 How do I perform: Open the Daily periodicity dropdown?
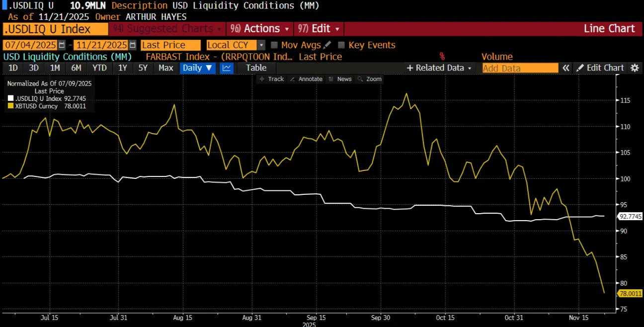(x=198, y=68)
